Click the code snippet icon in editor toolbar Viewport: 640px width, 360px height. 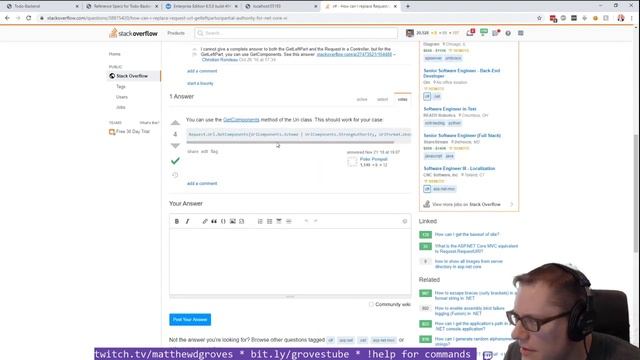click(x=242, y=221)
